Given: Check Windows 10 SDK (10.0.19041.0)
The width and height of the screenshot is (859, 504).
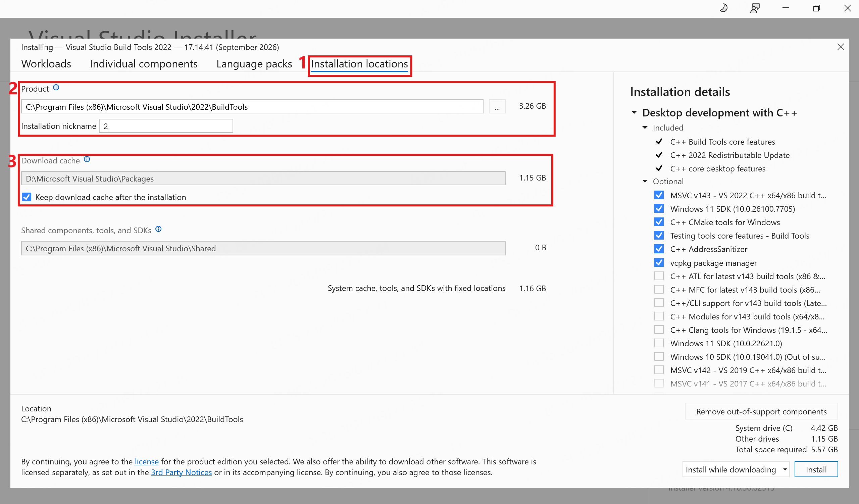Looking at the screenshot, I should pyautogui.click(x=659, y=357).
